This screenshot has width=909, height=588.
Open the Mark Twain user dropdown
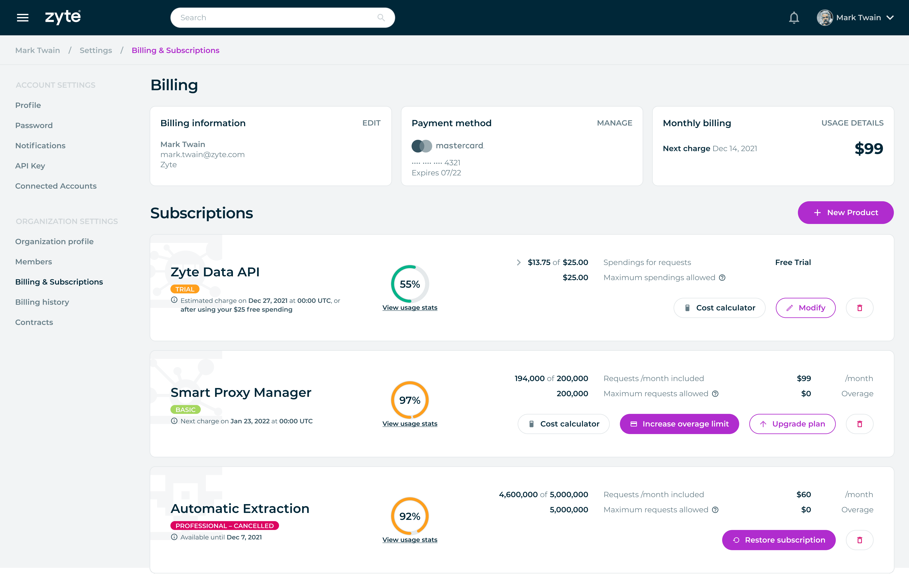tap(890, 18)
